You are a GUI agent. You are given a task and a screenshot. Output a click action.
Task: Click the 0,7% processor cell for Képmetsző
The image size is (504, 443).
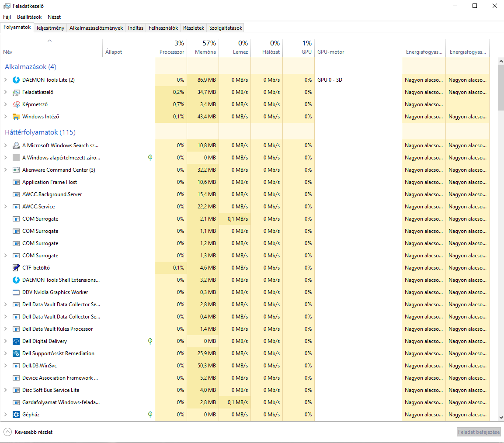pyautogui.click(x=170, y=104)
